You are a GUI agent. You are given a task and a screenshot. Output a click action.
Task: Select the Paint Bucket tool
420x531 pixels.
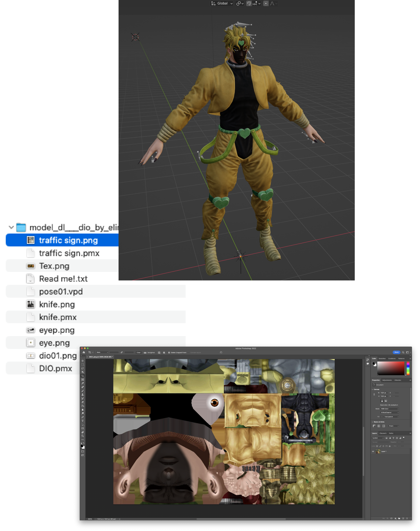[x=83, y=406]
